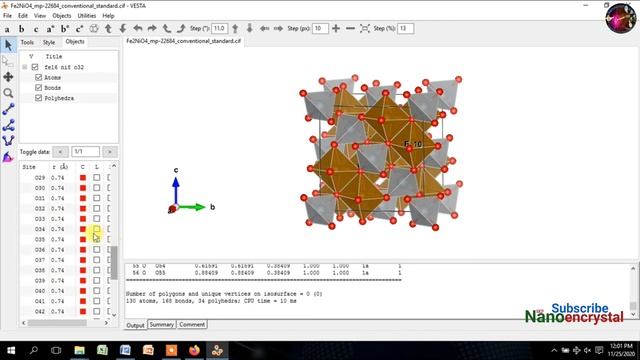Uncheck Polyhedra visibility

pos(38,98)
